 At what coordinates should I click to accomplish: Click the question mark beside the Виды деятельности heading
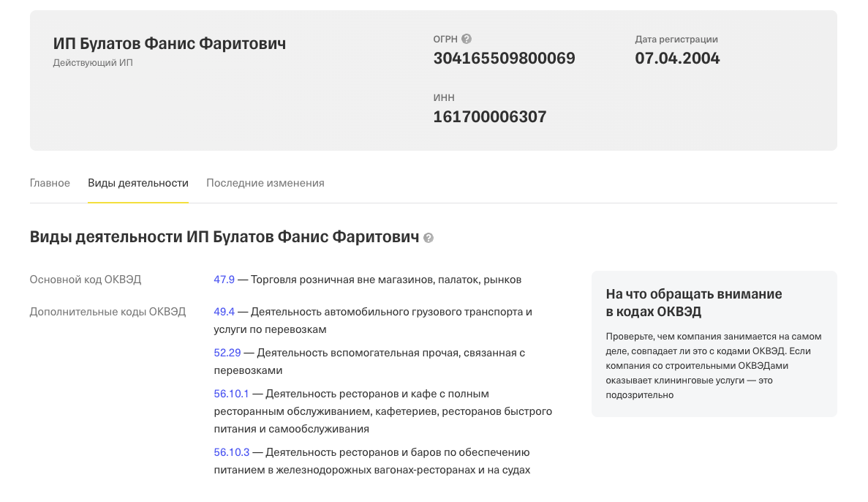[429, 238]
